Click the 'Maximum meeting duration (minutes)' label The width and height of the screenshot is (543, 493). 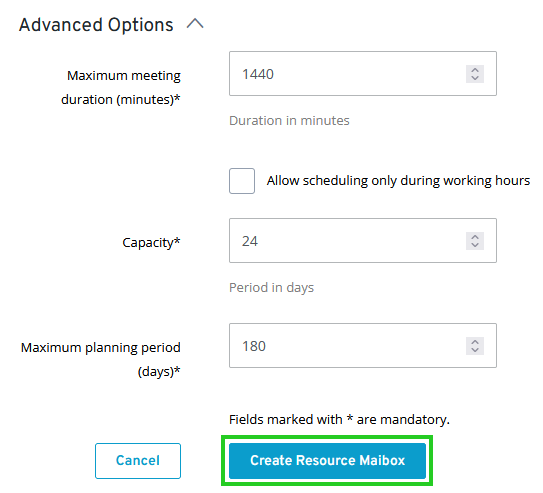pyautogui.click(x=121, y=87)
